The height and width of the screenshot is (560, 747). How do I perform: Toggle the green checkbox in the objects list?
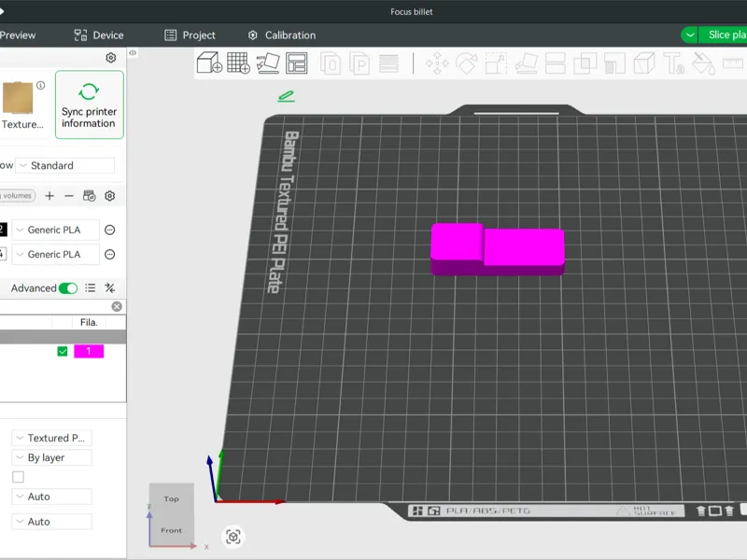point(63,352)
